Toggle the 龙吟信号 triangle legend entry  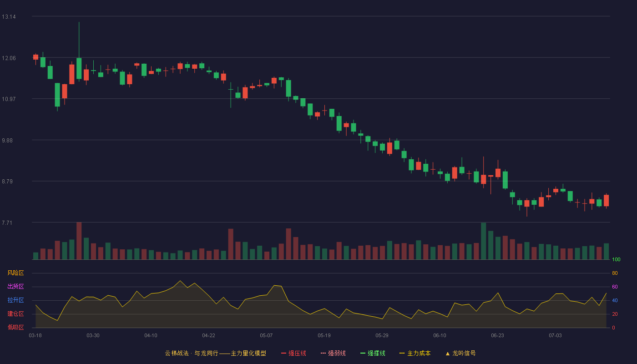[460, 353]
